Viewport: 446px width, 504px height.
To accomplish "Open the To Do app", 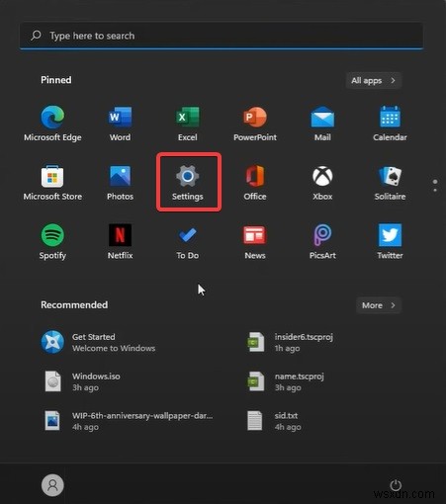I will 187,242.
